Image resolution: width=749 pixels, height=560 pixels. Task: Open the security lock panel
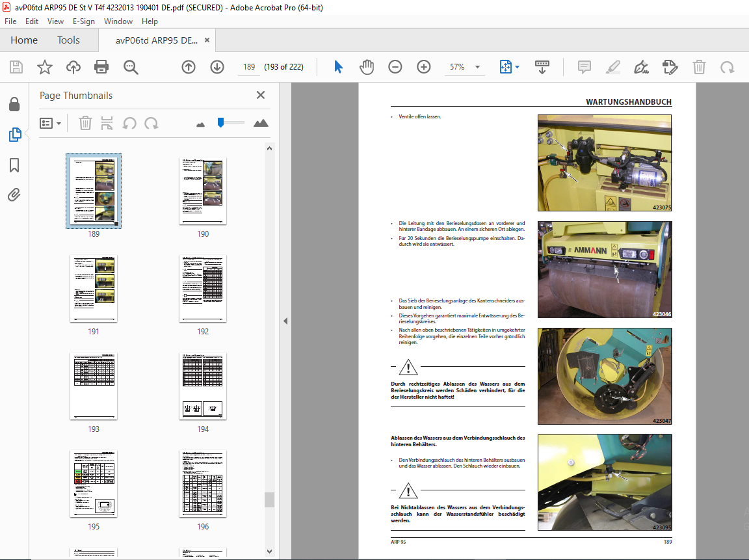pyautogui.click(x=14, y=104)
